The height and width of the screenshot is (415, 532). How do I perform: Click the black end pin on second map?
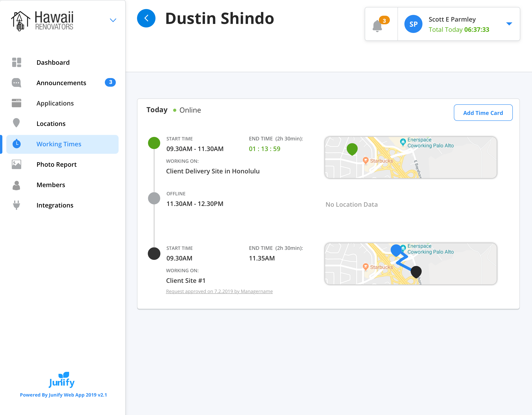coord(416,272)
